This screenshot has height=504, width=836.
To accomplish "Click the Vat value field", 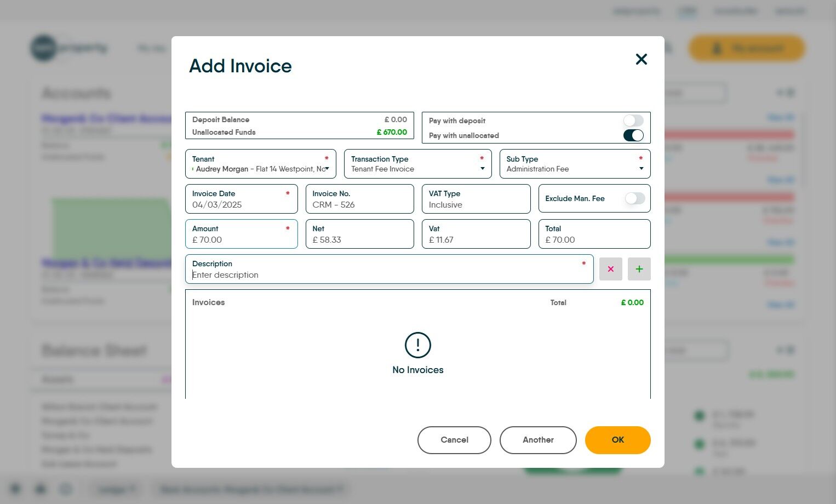I will click(x=476, y=234).
